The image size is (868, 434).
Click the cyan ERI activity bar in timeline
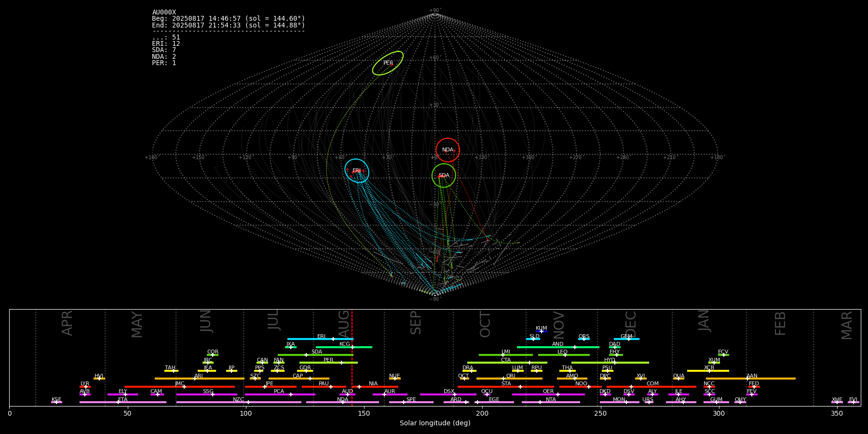(320, 339)
